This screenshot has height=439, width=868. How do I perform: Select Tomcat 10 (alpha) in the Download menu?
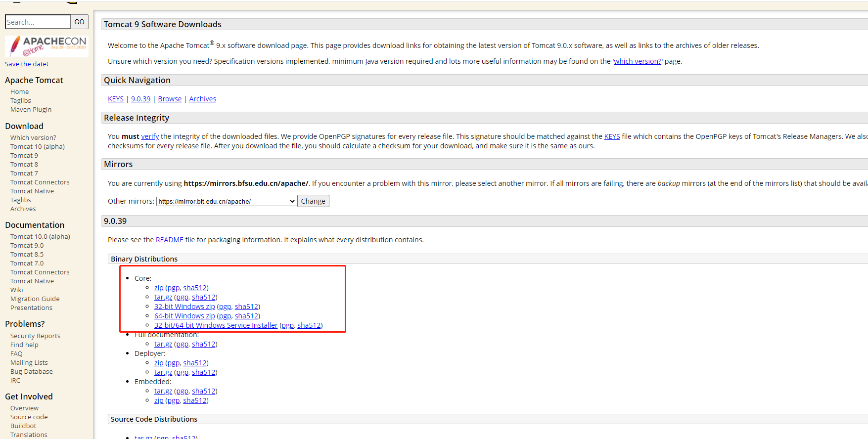pyautogui.click(x=38, y=147)
